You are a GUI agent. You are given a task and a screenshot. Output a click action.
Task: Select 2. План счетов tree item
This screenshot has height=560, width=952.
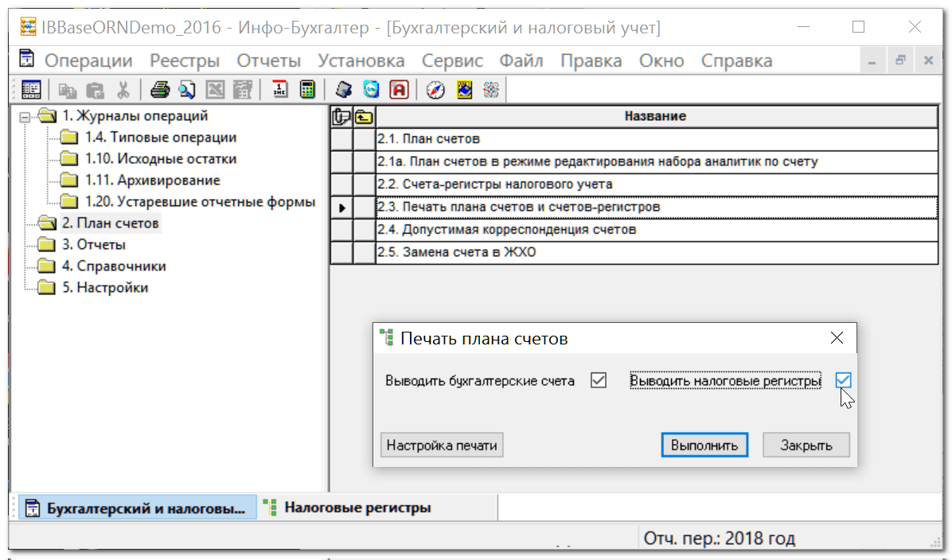pyautogui.click(x=111, y=223)
